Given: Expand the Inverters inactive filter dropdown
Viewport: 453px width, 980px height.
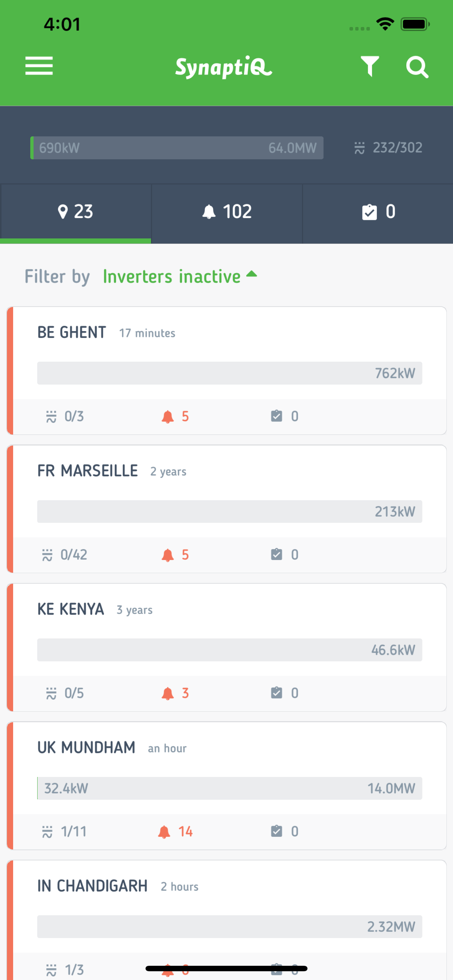Looking at the screenshot, I should coord(172,277).
